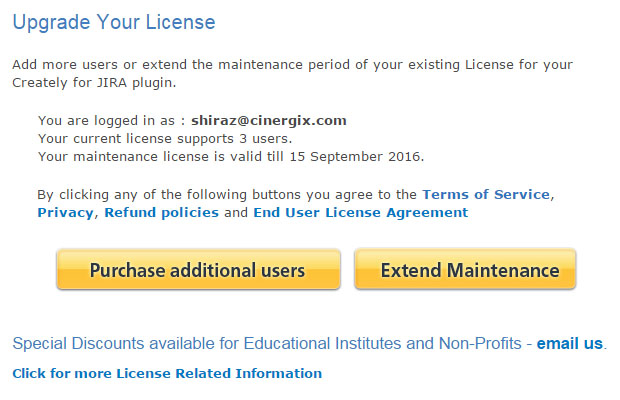The height and width of the screenshot is (400, 620).
Task: Click the word and between the policy links
Action: point(236,213)
